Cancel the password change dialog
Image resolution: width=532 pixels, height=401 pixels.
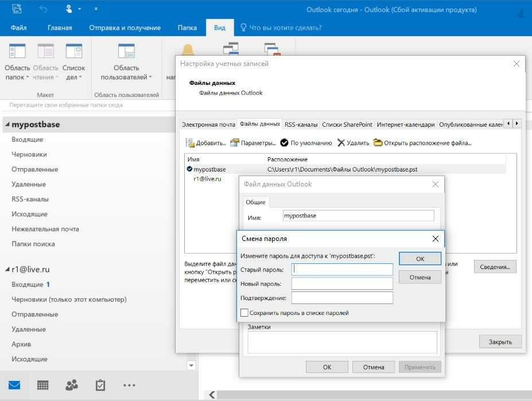point(420,277)
